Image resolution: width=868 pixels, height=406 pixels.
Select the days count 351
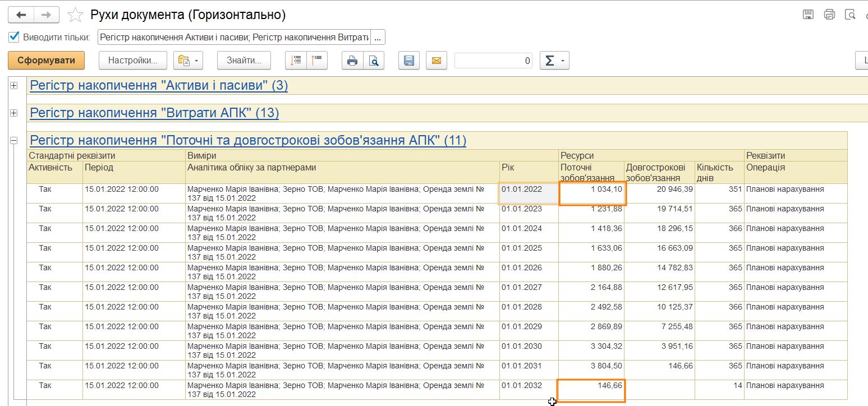(x=720, y=193)
